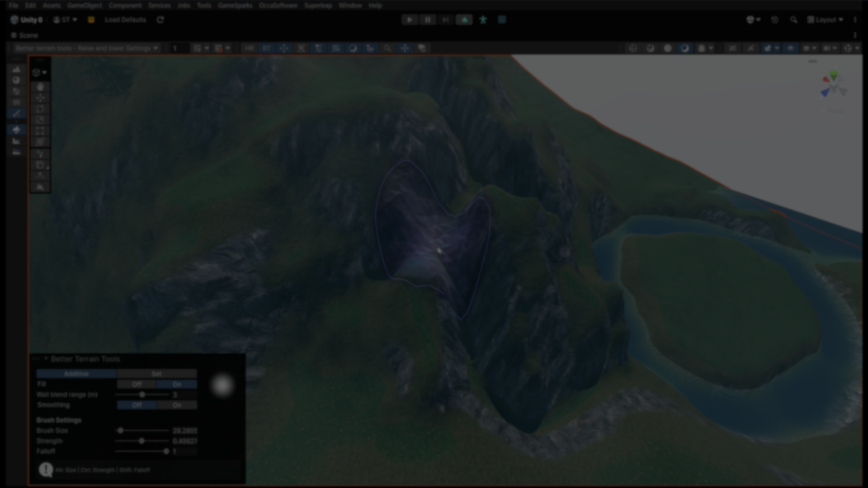Open the Better terrain tools settings dropdown

tap(87, 48)
